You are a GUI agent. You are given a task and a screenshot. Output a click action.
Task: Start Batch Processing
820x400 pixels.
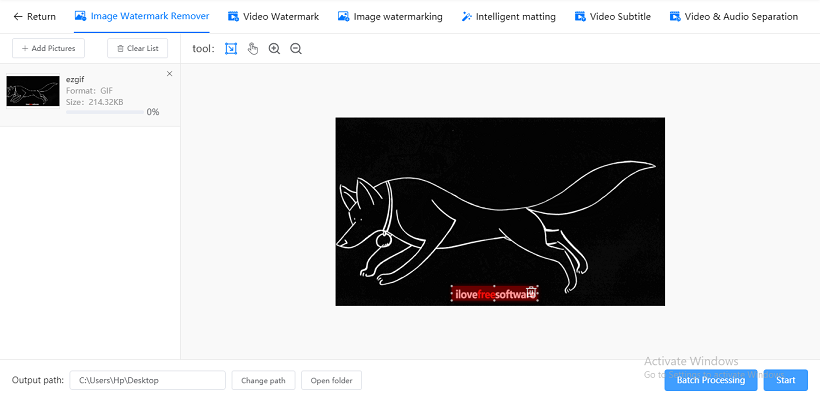tap(711, 380)
